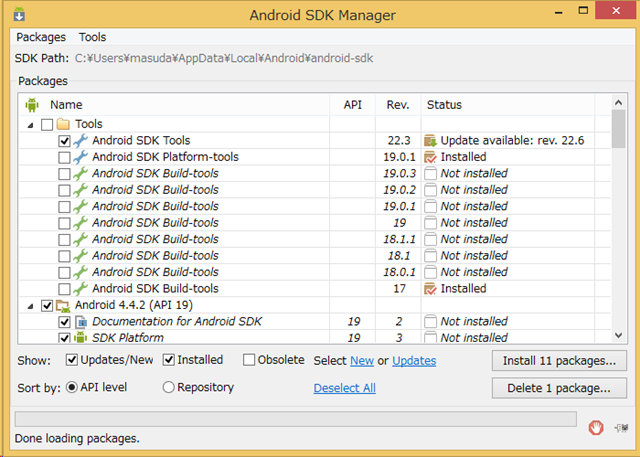640x457 pixels.
Task: Collapse the Android 4.4.2 (API 19) group
Action: [29, 306]
